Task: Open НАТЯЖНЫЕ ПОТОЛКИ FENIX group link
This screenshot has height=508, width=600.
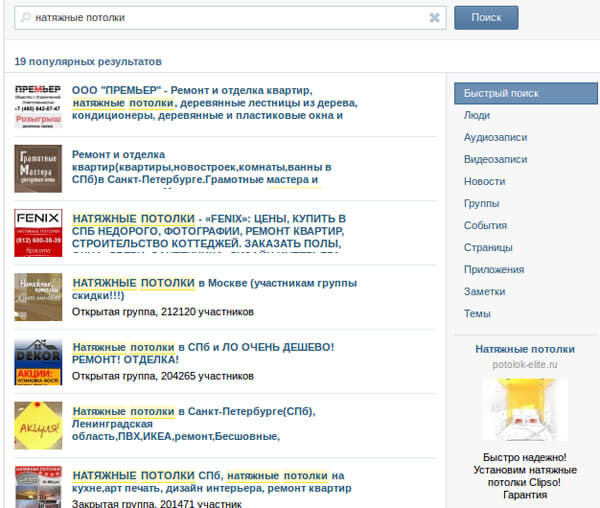Action: point(209,231)
